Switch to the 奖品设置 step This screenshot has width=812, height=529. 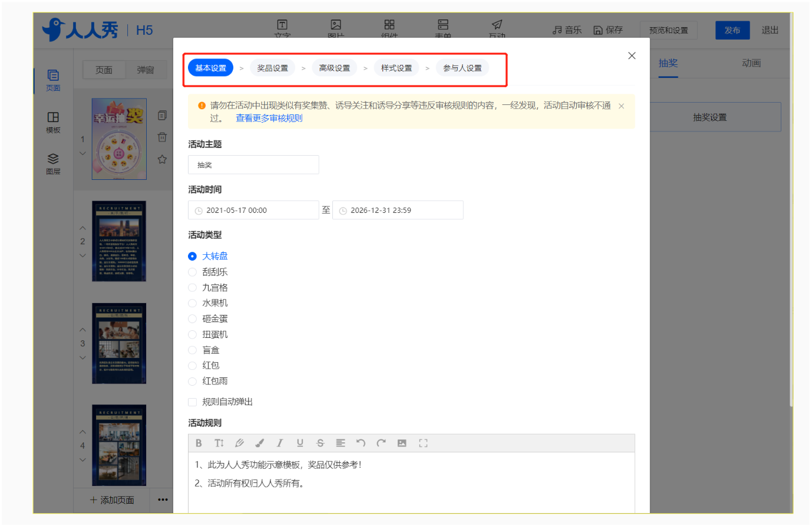click(273, 68)
